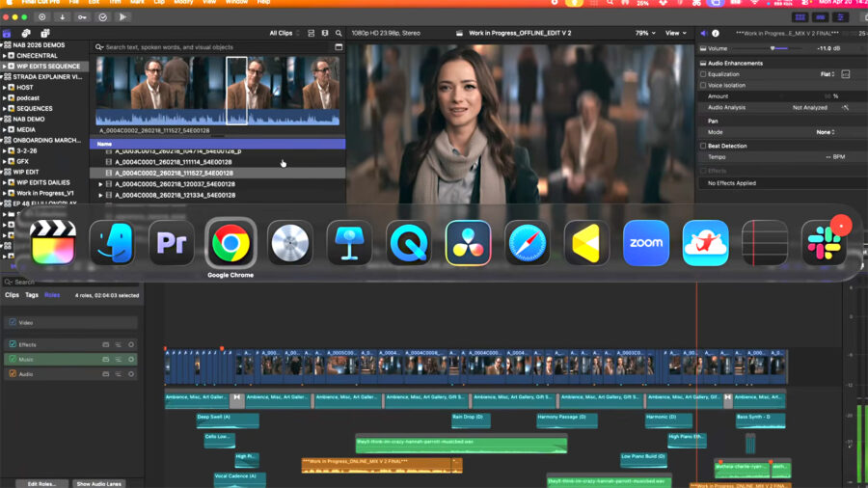The image size is (868, 488).
Task: Select DaVinci Resolve in the app switcher
Action: click(469, 243)
